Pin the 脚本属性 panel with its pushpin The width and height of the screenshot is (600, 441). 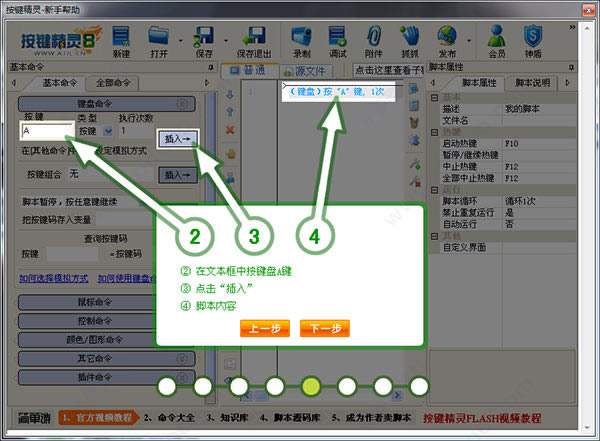[571, 67]
